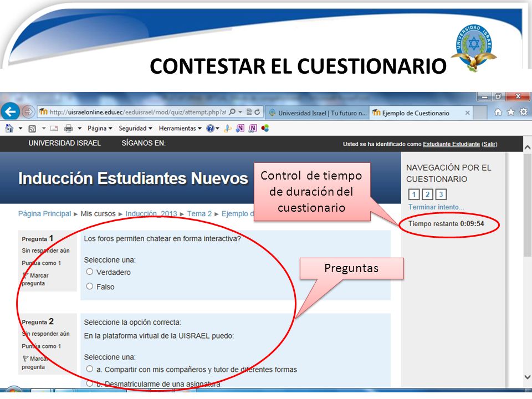Select the Ejemplo de Cuestionario tab
The width and height of the screenshot is (532, 399).
pos(416,113)
